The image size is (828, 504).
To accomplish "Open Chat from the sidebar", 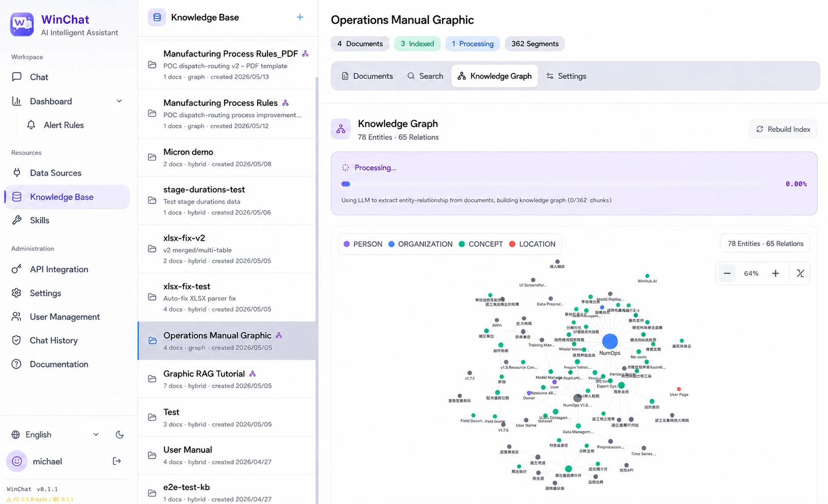I will pos(67,77).
